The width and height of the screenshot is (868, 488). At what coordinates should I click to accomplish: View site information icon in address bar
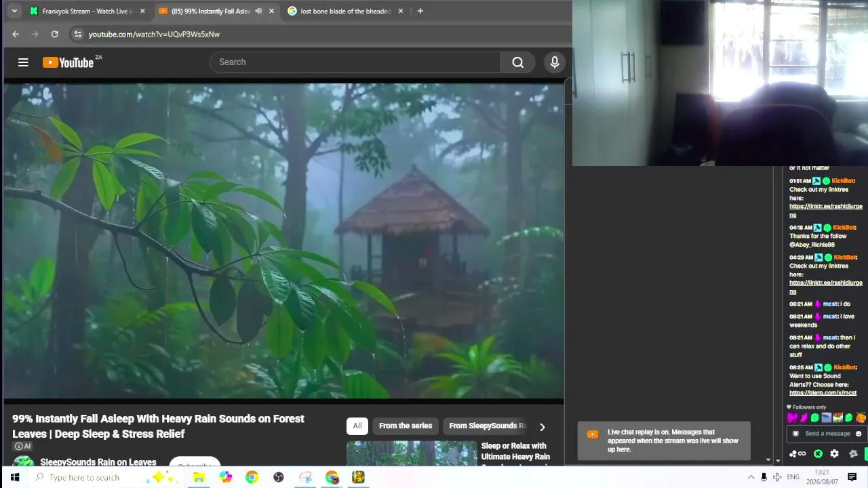click(x=77, y=34)
